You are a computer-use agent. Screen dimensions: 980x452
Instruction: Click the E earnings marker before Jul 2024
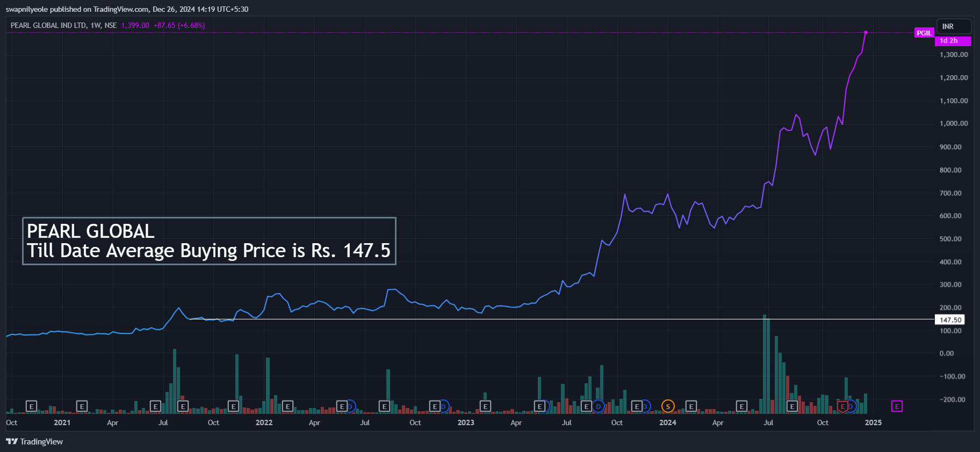tap(741, 406)
